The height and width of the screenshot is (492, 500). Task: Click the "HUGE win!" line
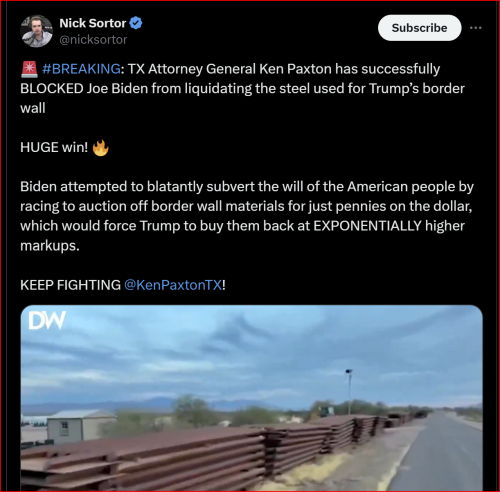tap(54, 147)
